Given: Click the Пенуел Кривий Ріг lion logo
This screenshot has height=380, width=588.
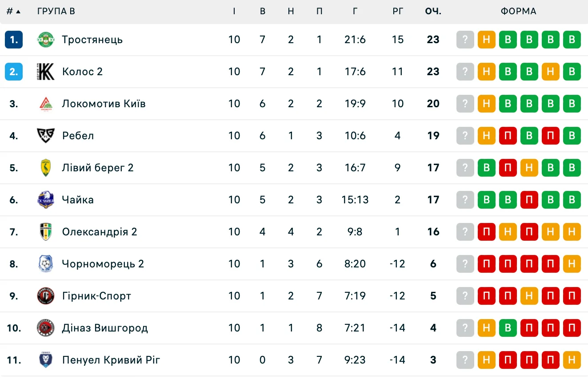Looking at the screenshot, I should (46, 360).
